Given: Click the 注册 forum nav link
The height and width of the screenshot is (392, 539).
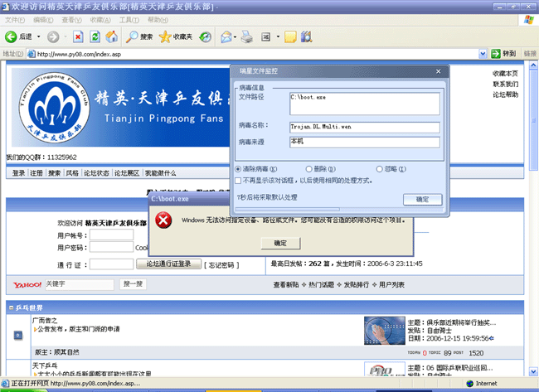Looking at the screenshot, I should coord(36,173).
